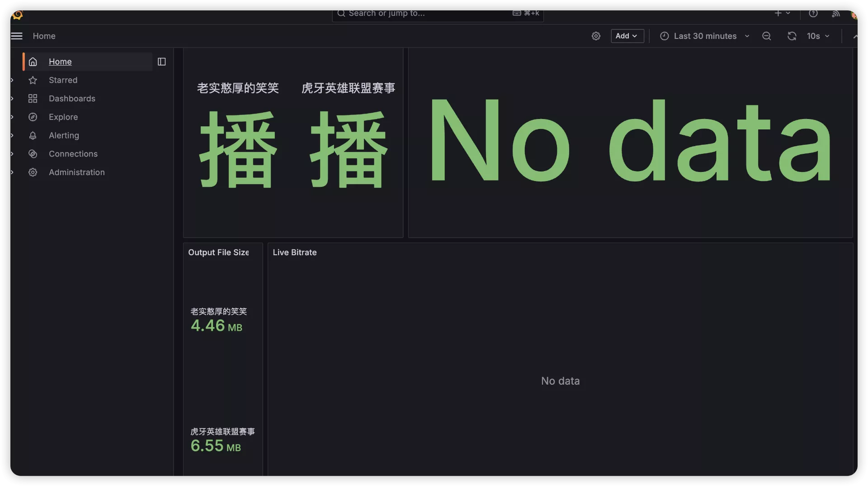Go to Administration in the sidebar
The width and height of the screenshot is (868, 486).
click(76, 172)
